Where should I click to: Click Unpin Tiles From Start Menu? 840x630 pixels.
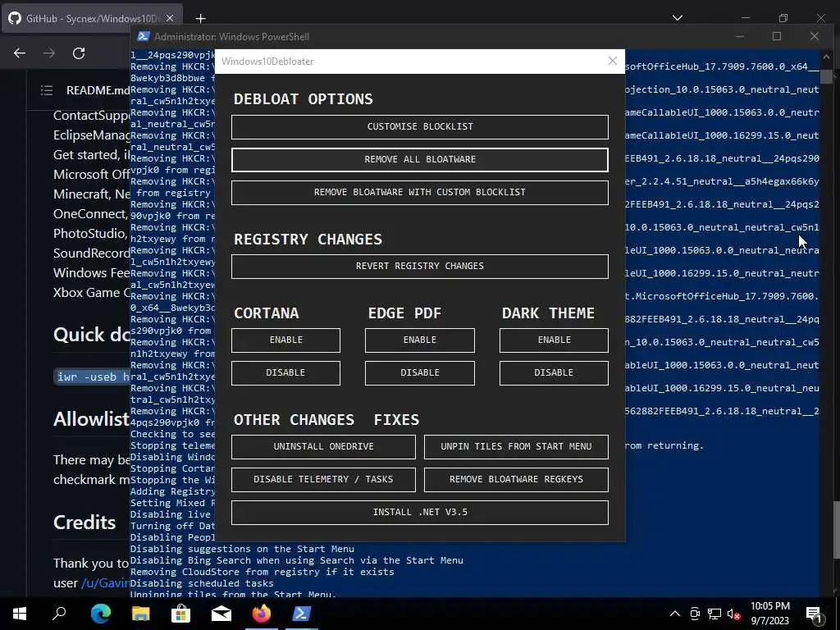tap(516, 447)
